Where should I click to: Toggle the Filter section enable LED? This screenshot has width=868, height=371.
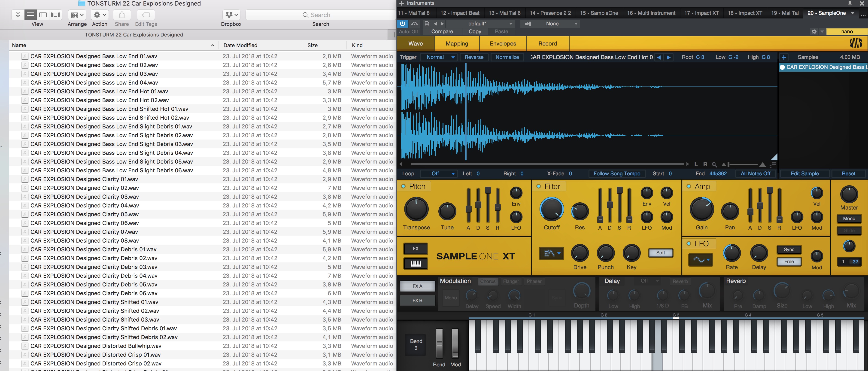538,186
